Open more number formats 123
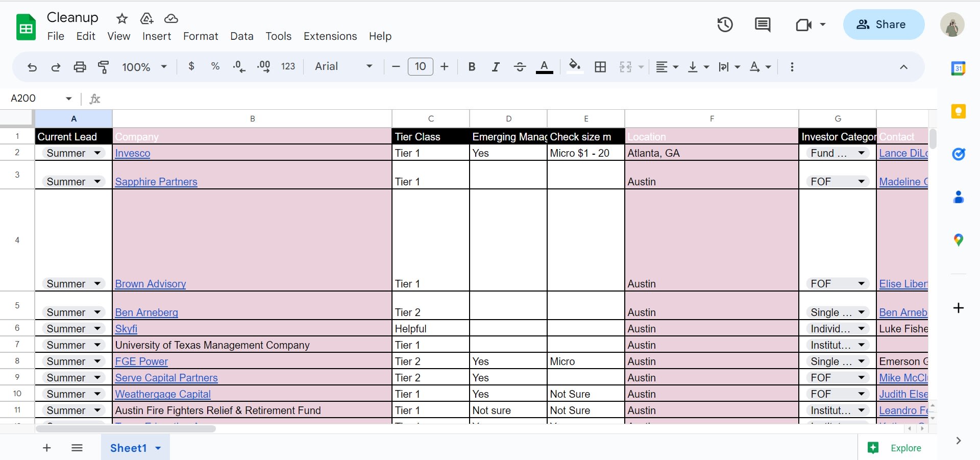This screenshot has height=460, width=980. (x=288, y=66)
